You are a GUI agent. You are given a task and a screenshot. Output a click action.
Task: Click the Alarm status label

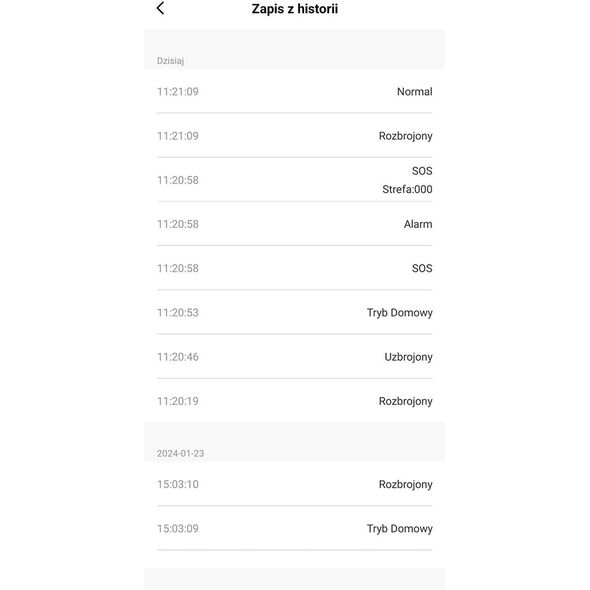[418, 224]
